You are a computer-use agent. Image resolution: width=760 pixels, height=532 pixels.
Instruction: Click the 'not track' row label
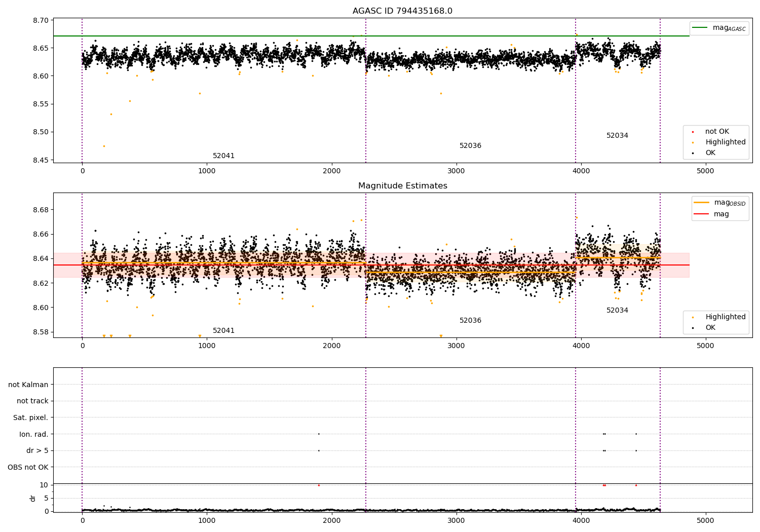tap(32, 401)
